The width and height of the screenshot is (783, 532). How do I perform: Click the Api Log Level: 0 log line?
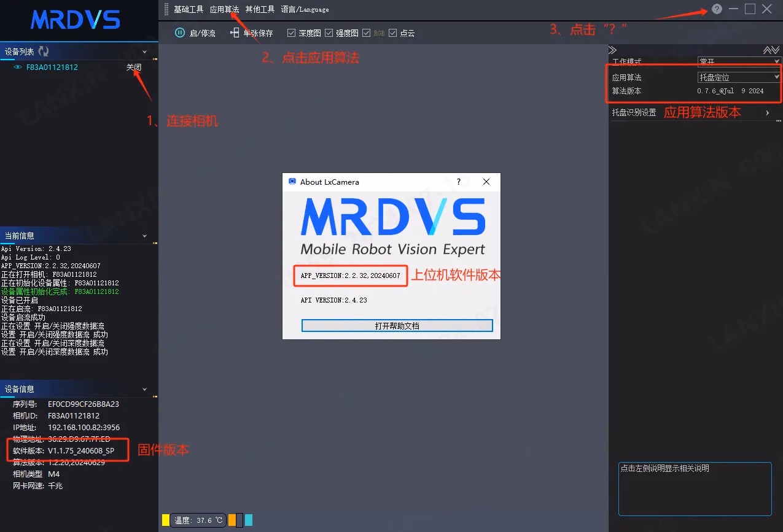click(31, 258)
